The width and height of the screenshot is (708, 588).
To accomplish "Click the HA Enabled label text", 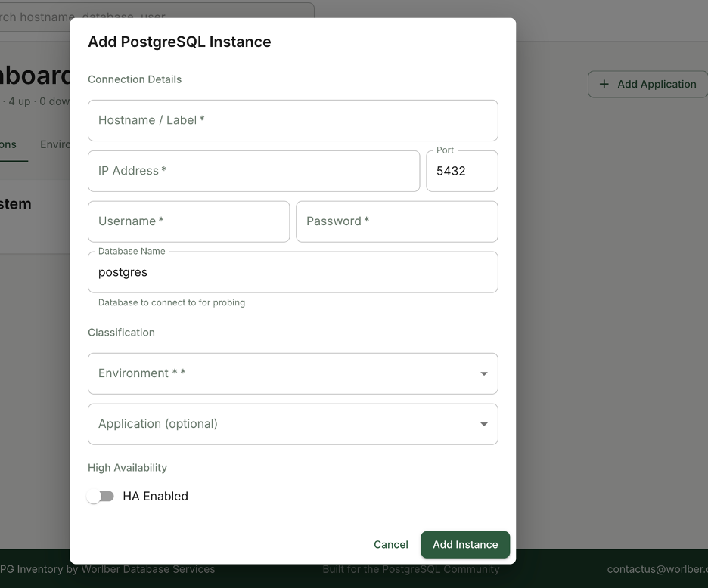I will pyautogui.click(x=155, y=497).
